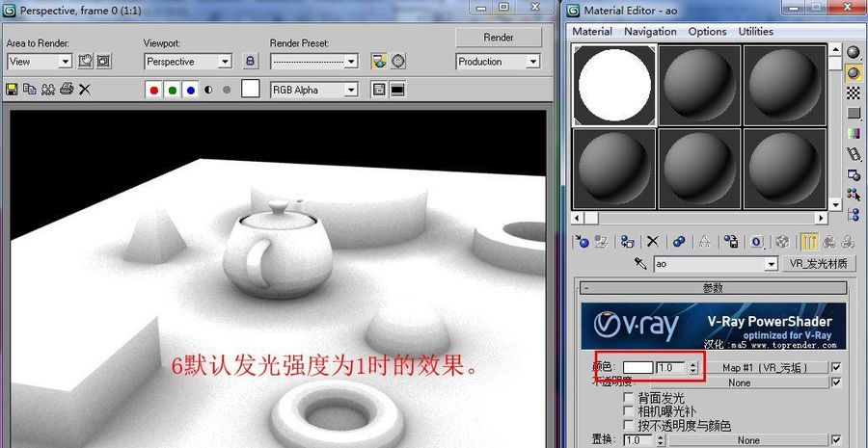The width and height of the screenshot is (868, 448).
Task: Open the Options menu
Action: pyautogui.click(x=707, y=32)
